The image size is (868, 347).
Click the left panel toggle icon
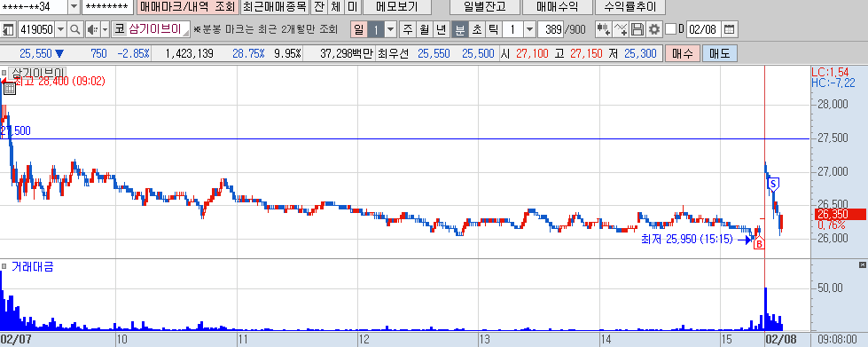click(x=8, y=29)
